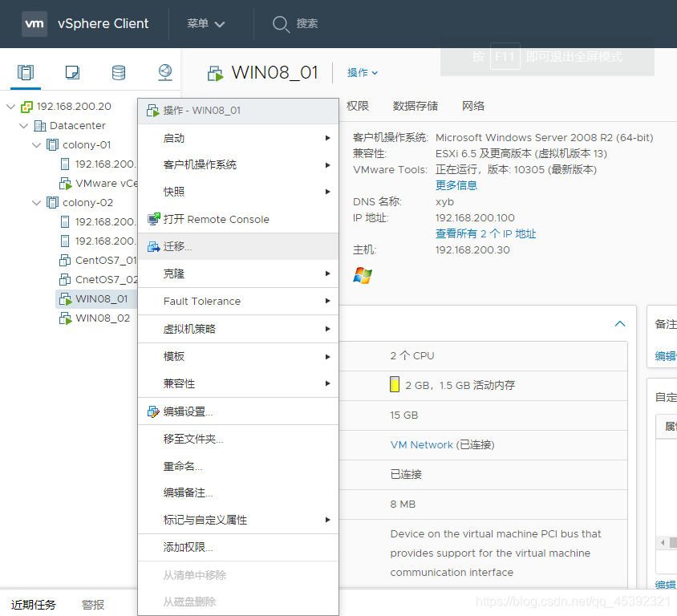Expand the 启动 power submenu
This screenshot has height=616, width=677.
[x=238, y=138]
